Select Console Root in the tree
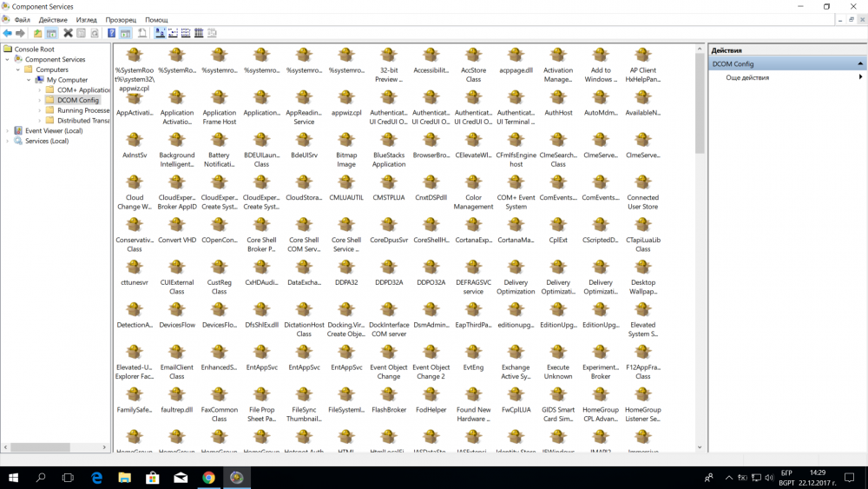The height and width of the screenshot is (489, 868). pyautogui.click(x=34, y=50)
